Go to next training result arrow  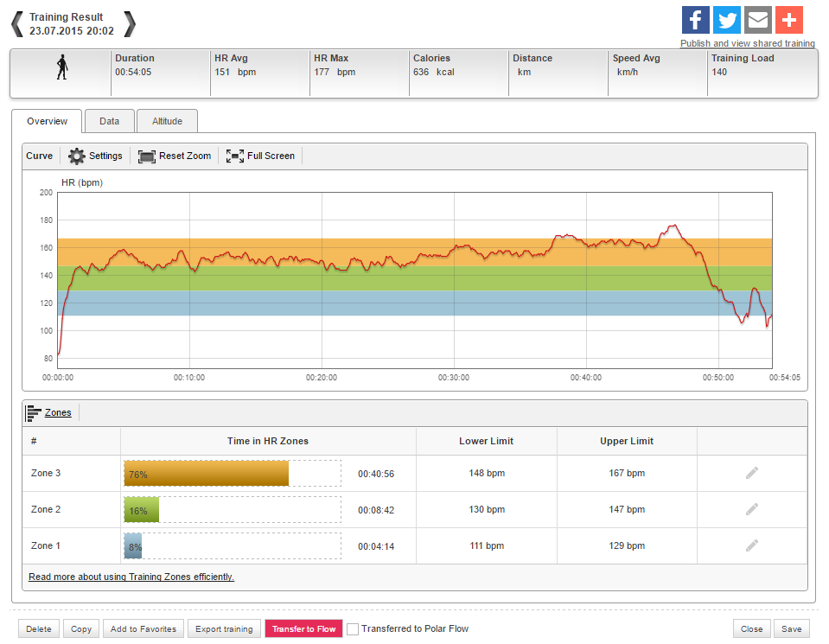point(130,24)
